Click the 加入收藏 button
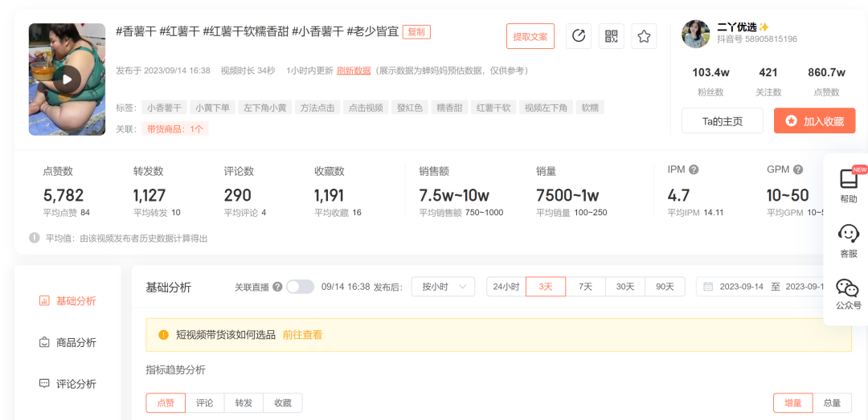The width and height of the screenshot is (868, 420). tap(814, 121)
